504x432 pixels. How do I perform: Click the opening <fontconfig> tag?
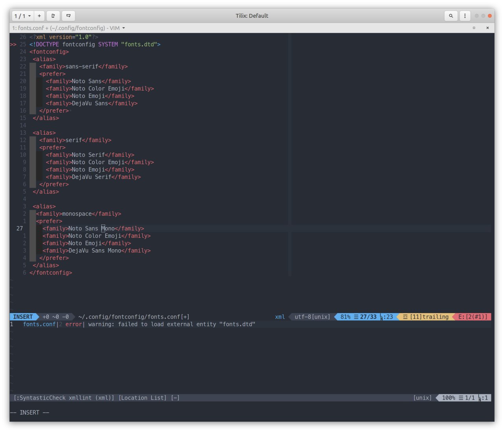coord(49,52)
